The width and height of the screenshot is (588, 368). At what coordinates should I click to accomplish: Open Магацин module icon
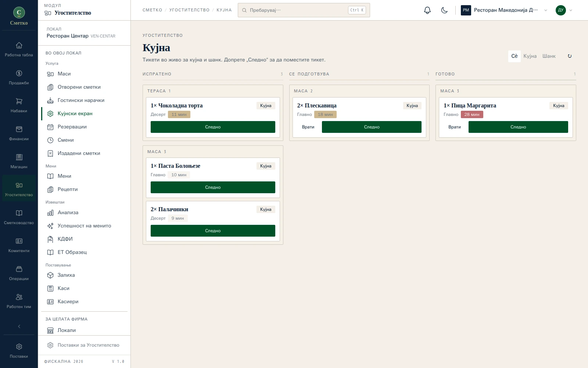pyautogui.click(x=19, y=162)
